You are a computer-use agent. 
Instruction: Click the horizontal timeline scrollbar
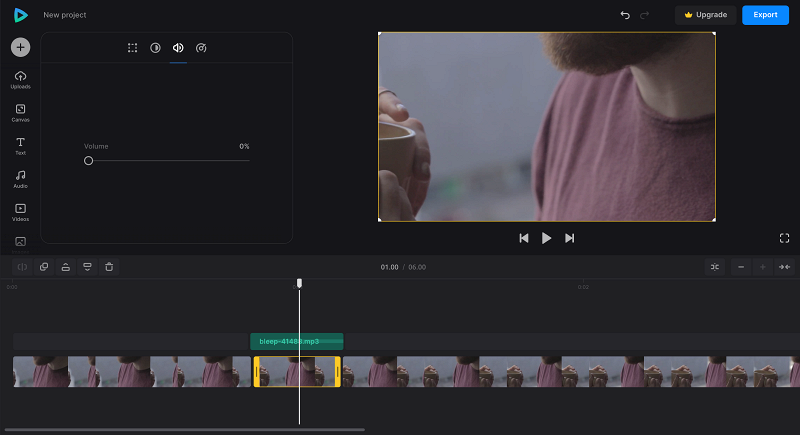(185, 429)
